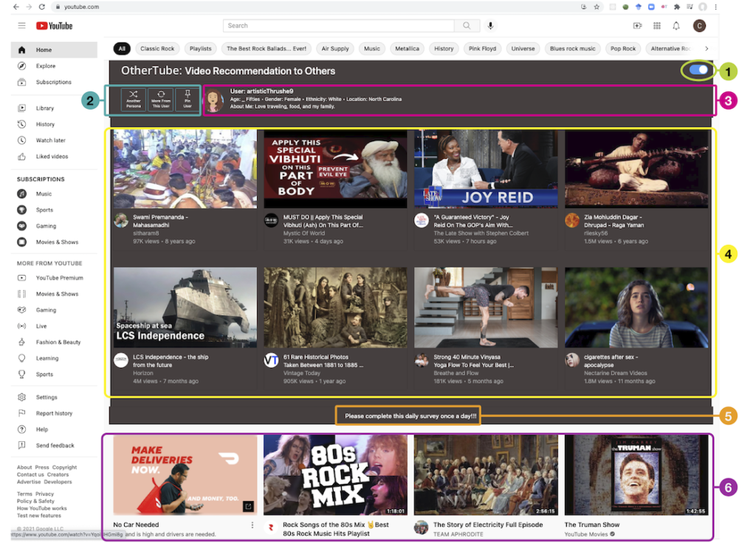Click the YouTube search input field

click(338, 26)
